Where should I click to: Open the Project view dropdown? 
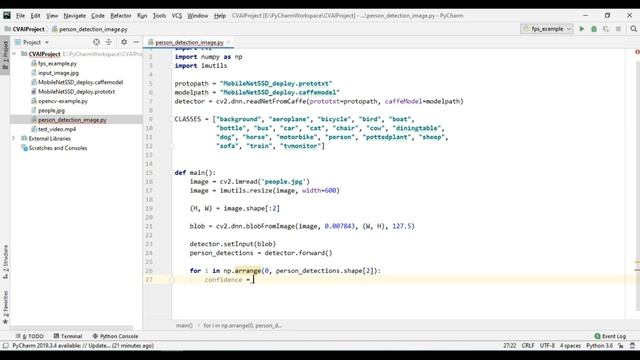[x=32, y=42]
